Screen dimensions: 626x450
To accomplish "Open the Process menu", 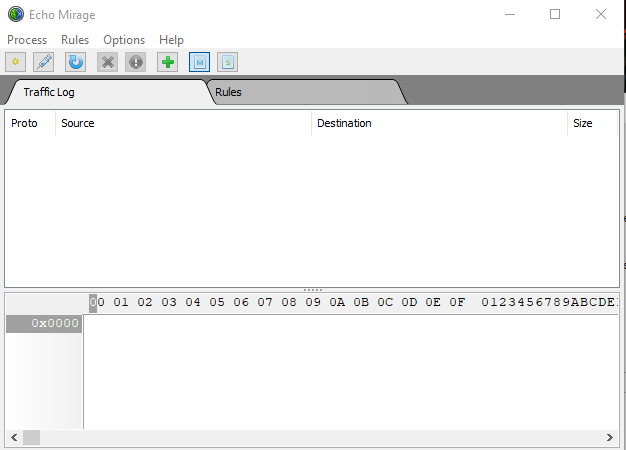I will (x=27, y=40).
